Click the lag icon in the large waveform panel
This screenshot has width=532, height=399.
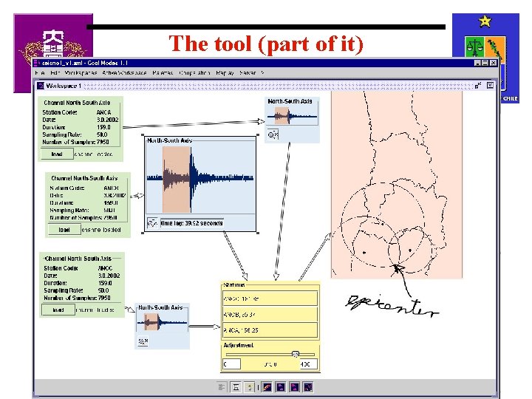(x=152, y=223)
